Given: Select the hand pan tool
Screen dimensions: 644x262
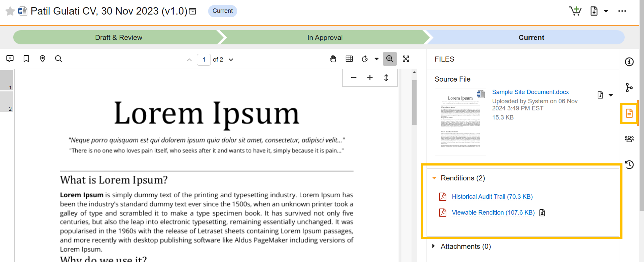Looking at the screenshot, I should click(x=333, y=59).
